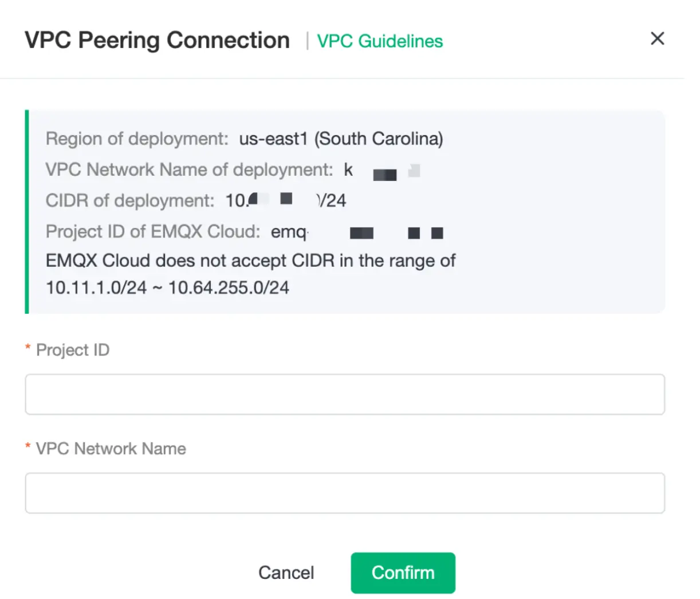Viewport: 700px width, 599px height.
Task: Click the Project ID field label
Action: pyautogui.click(x=72, y=350)
